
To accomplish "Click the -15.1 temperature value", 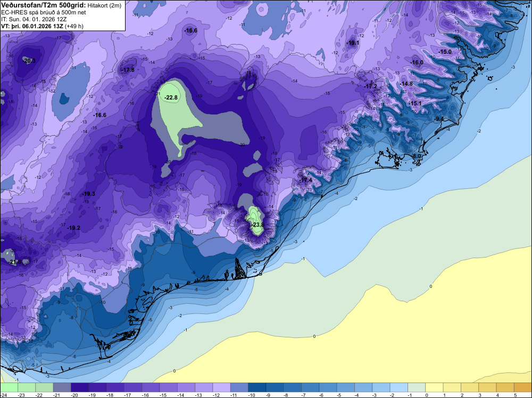I will (x=414, y=103).
